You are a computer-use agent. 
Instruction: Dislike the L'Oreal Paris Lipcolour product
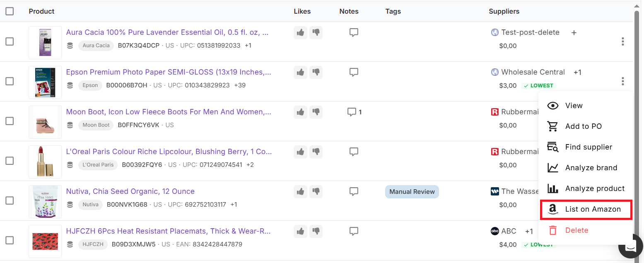pos(316,152)
